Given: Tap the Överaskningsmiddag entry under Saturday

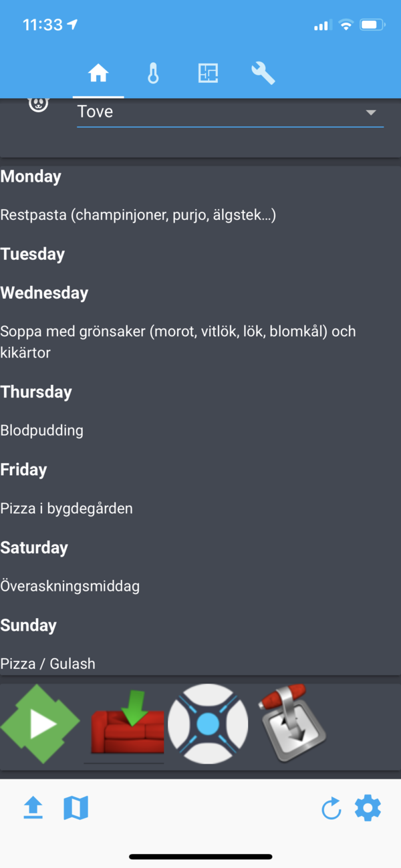Looking at the screenshot, I should [x=70, y=586].
